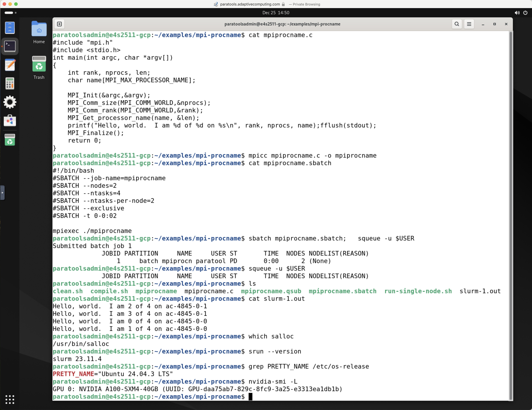The height and width of the screenshot is (410, 532).
Task: Open a new terminal tab
Action: click(x=59, y=24)
